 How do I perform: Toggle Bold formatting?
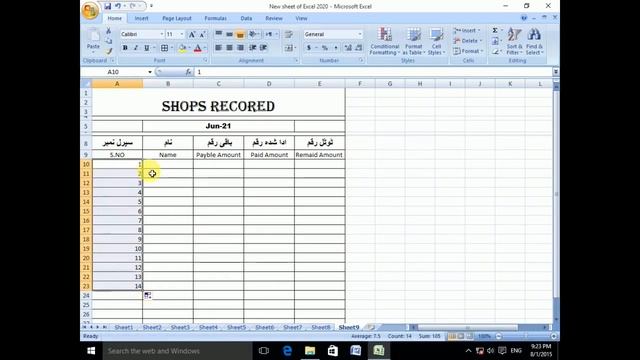point(125,48)
